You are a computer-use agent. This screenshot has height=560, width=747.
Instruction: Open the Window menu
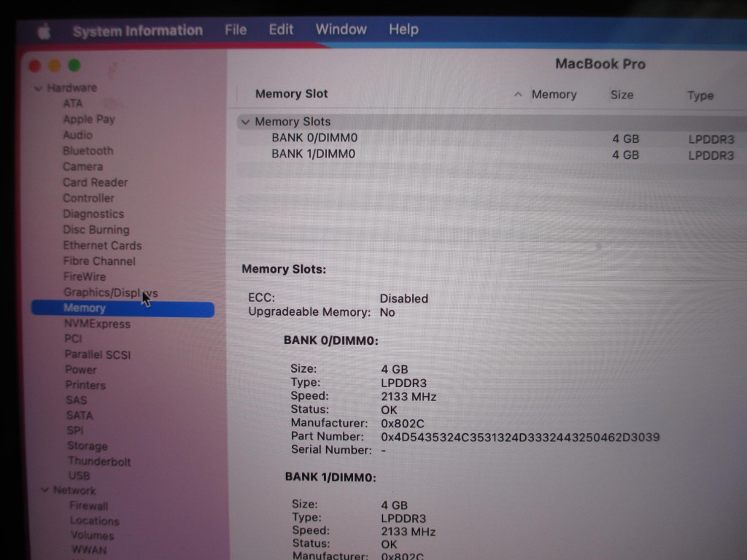click(341, 29)
